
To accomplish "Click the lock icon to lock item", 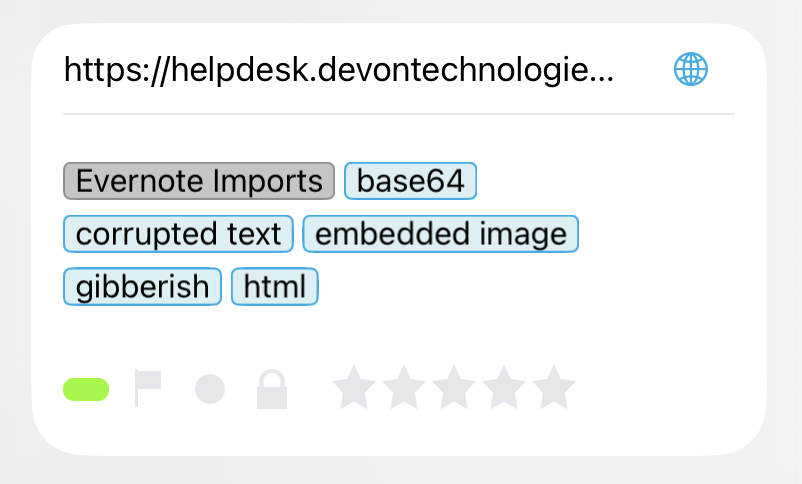I will 272,389.
